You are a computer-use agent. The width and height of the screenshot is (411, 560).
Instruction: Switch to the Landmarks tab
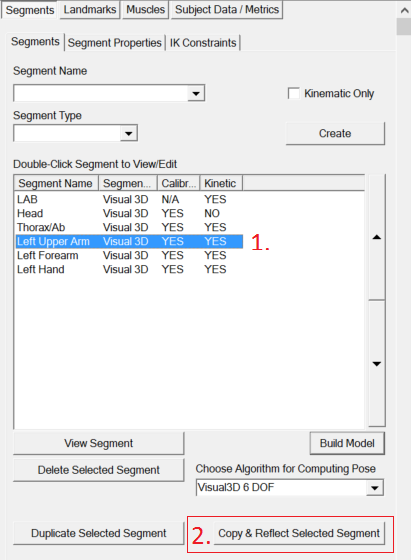pos(90,10)
